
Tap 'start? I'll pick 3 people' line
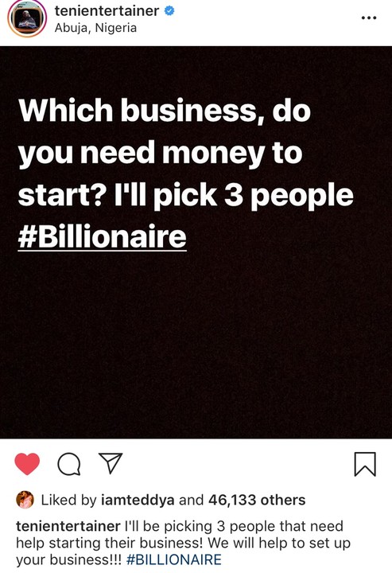coord(186,195)
